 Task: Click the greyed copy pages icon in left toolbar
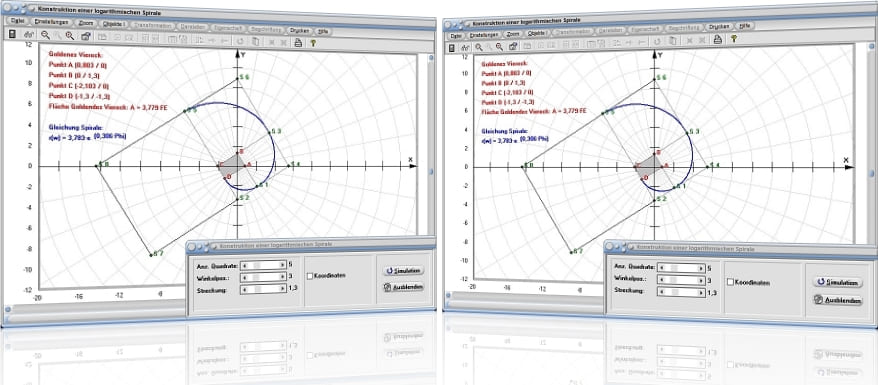click(x=255, y=41)
